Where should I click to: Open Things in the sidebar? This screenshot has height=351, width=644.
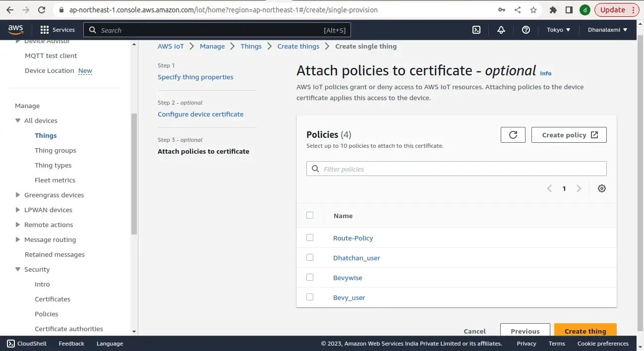click(x=46, y=135)
